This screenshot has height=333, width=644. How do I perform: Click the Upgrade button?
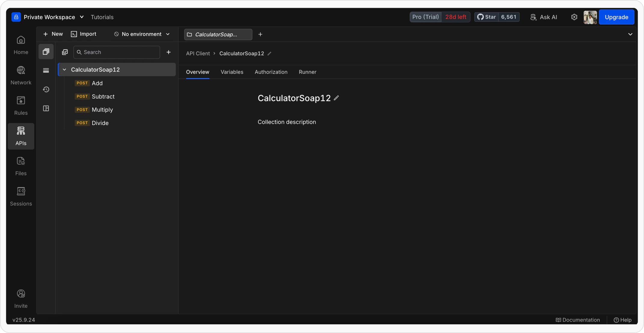click(x=616, y=17)
